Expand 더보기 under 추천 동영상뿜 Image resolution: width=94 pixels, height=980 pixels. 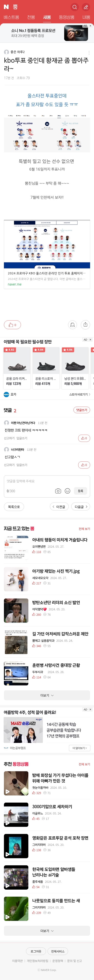pos(47,931)
